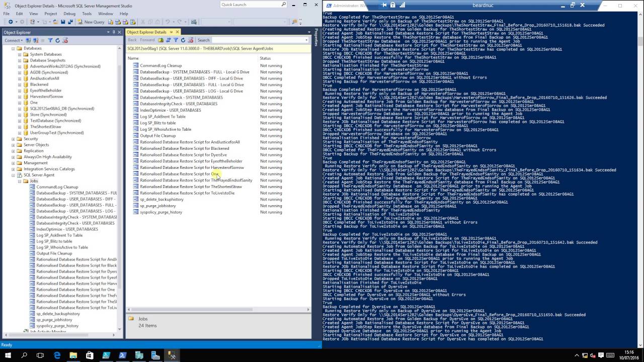Click the signal strength icon on beardnuc bar
Screen dimensions: 644x362
click(401, 5)
